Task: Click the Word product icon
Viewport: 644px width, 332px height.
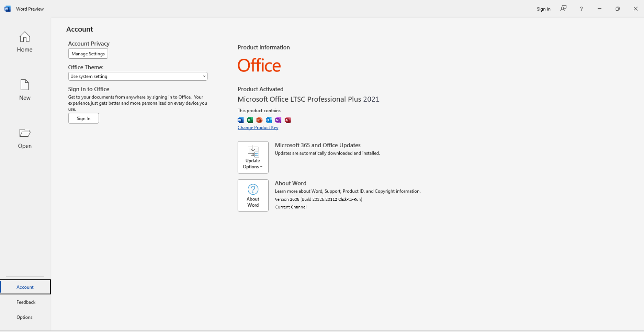Action: tap(241, 120)
